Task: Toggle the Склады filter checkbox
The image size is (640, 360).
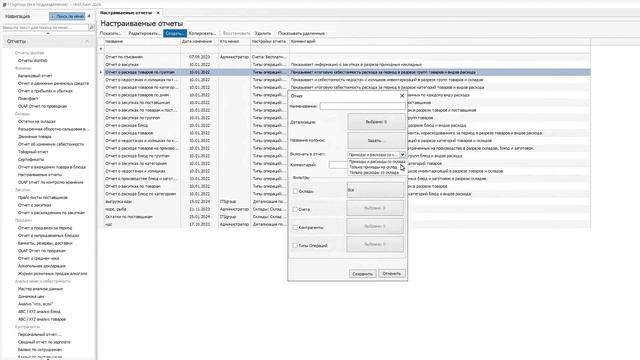Action: (295, 191)
